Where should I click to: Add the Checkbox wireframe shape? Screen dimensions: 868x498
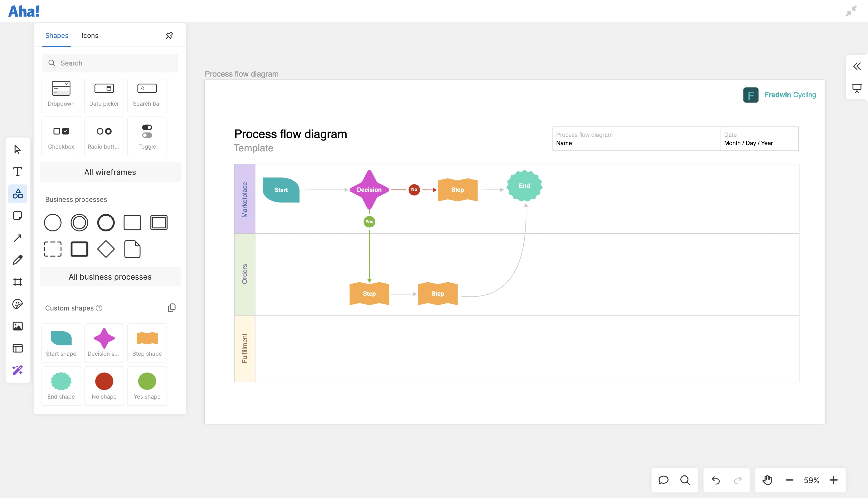61,136
